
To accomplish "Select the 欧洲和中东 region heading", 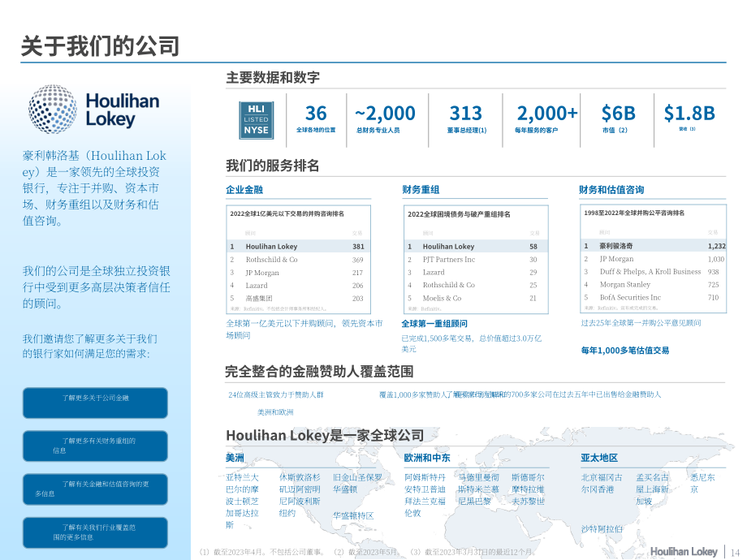I will click(x=427, y=458).
